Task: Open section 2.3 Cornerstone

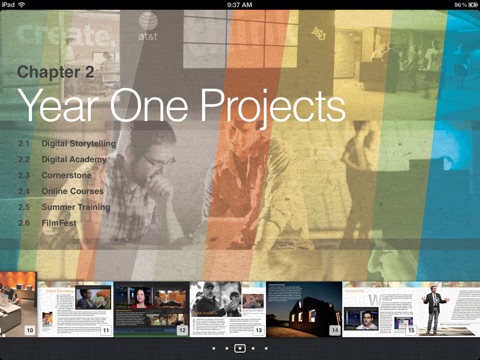Action: click(55, 175)
